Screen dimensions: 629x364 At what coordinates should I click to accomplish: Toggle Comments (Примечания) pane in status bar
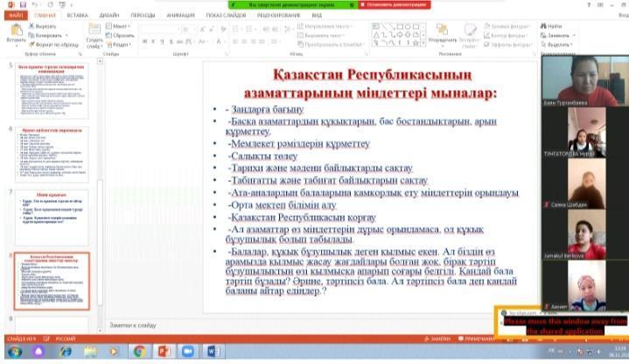click(477, 339)
